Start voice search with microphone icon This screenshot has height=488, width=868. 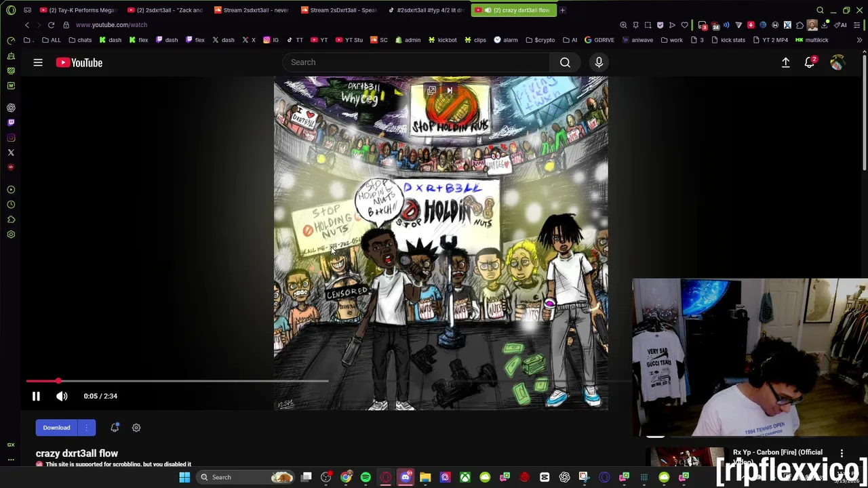599,62
